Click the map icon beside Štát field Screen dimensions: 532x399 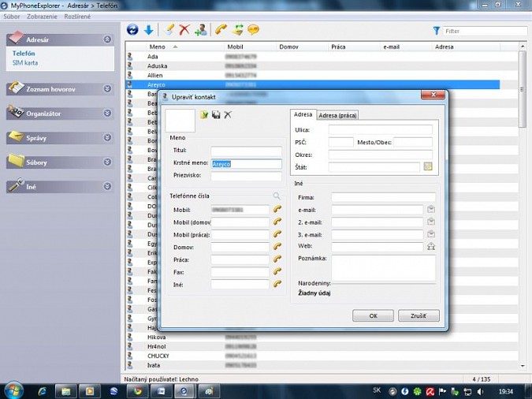(x=428, y=166)
